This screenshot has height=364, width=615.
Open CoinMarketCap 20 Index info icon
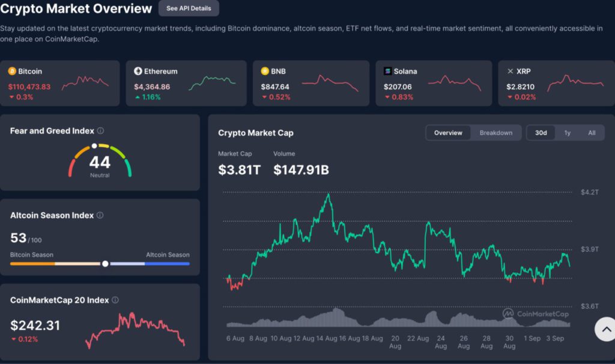tap(115, 300)
